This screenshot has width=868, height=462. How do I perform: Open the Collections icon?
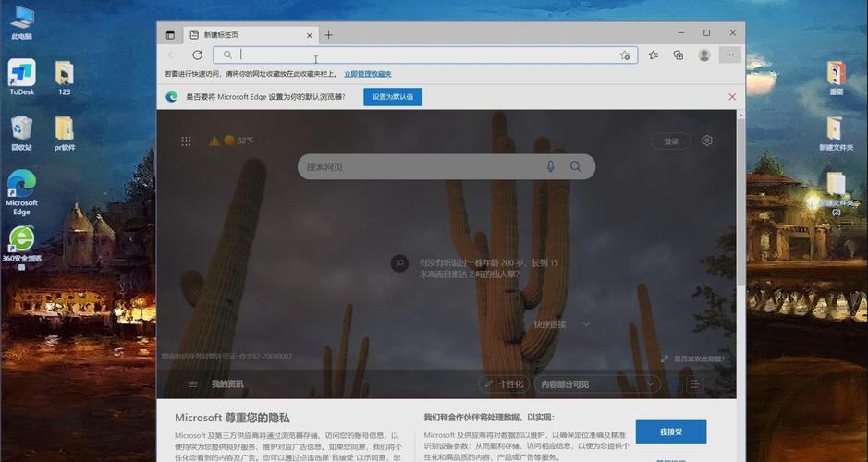679,55
